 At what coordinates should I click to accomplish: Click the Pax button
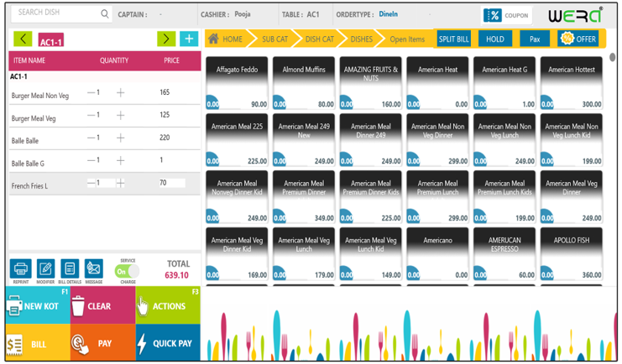click(x=535, y=39)
